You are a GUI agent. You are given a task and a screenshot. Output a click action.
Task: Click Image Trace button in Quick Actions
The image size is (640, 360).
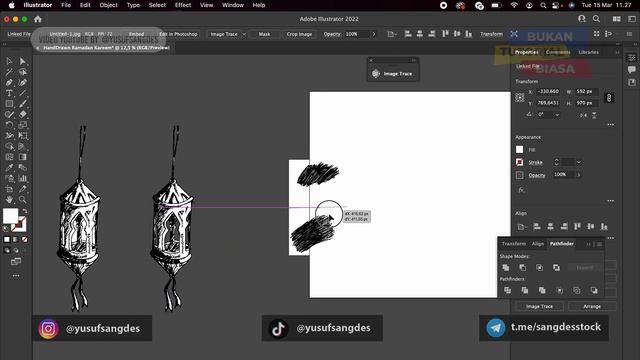(539, 306)
